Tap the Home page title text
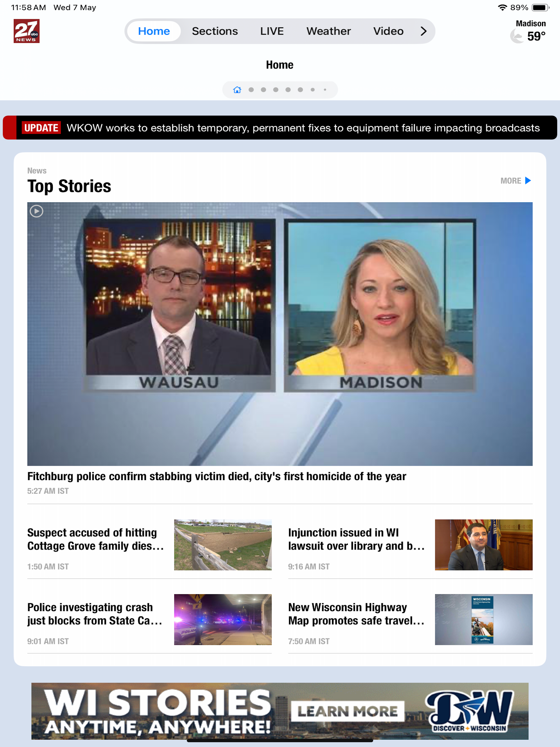Viewport: 560px width, 747px height. [x=280, y=65]
